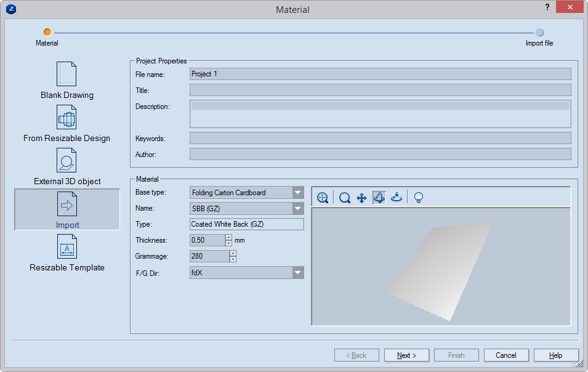Click the Material wizard step marker

point(47,33)
